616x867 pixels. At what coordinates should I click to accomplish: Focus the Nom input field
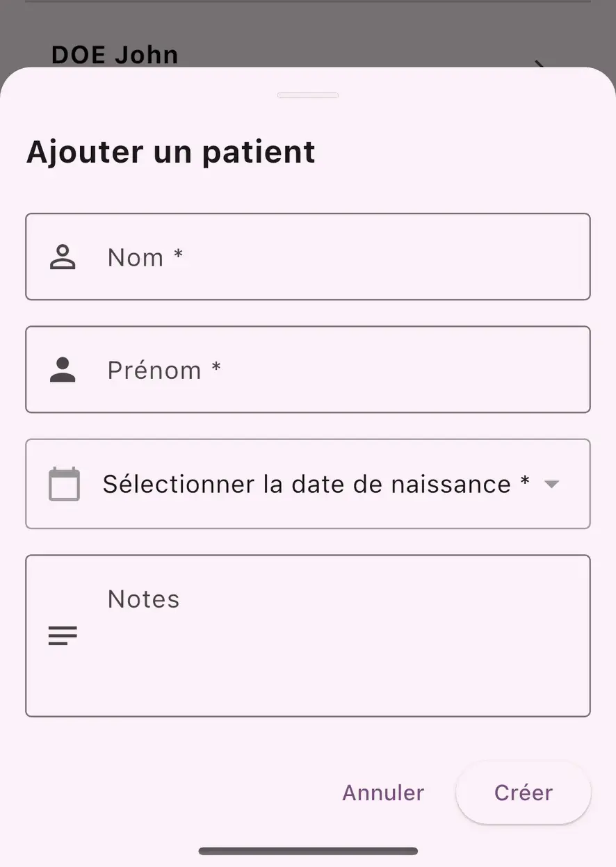308,257
